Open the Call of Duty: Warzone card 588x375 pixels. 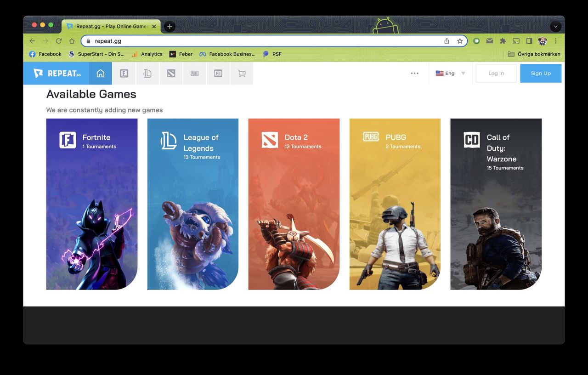[496, 204]
